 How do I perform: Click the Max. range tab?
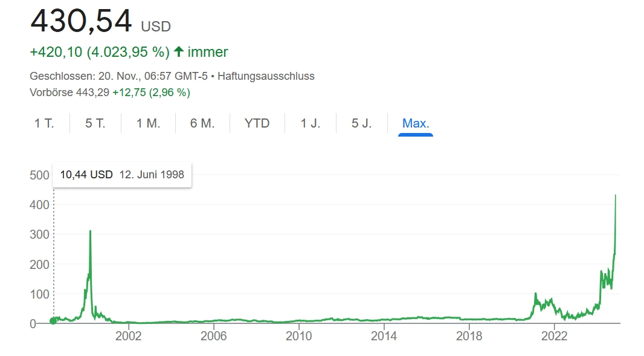point(416,123)
